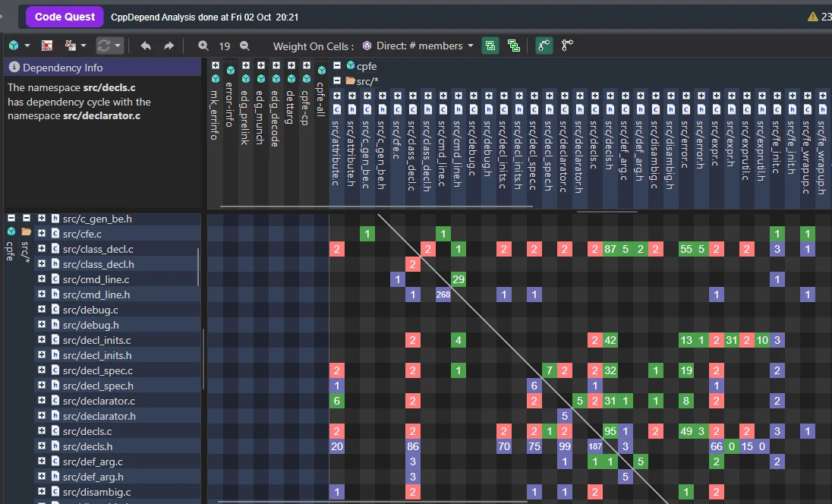
Task: Click the green cell with value 49
Action: coord(686,431)
